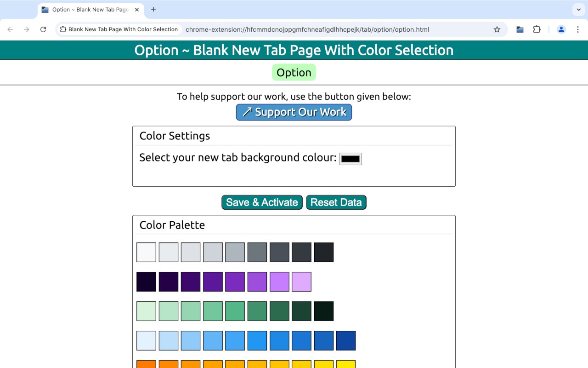Click the Reset Data button
588x368 pixels.
336,202
